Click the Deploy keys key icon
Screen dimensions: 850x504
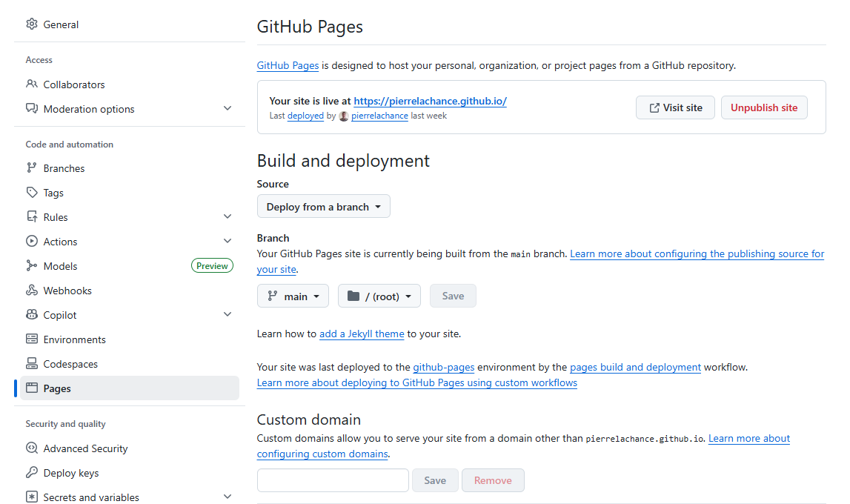pos(32,473)
